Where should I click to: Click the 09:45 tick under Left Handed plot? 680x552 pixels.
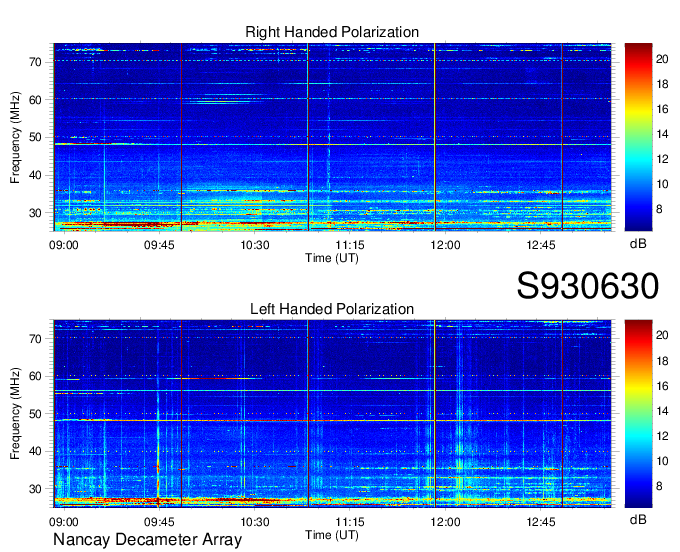(159, 522)
